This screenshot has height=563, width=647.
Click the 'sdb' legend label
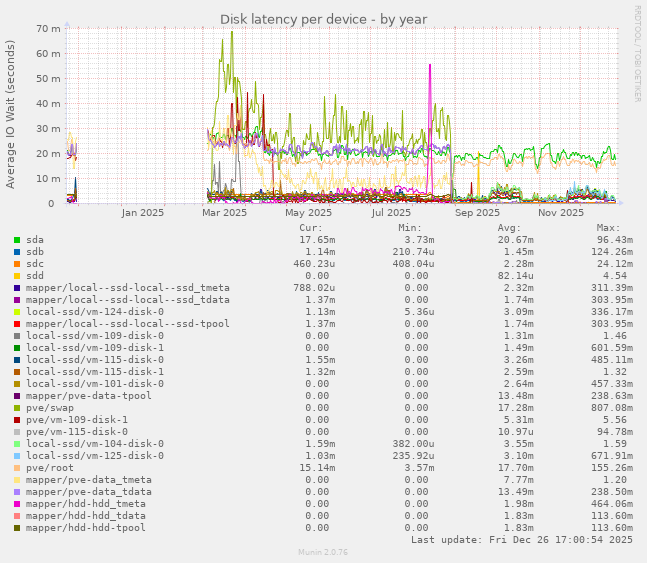click(35, 252)
